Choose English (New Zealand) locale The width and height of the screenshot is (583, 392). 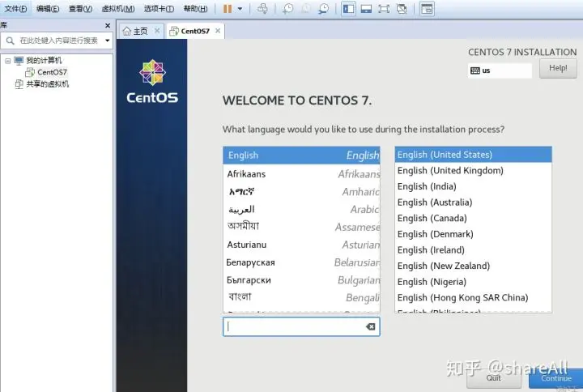[x=474, y=266]
